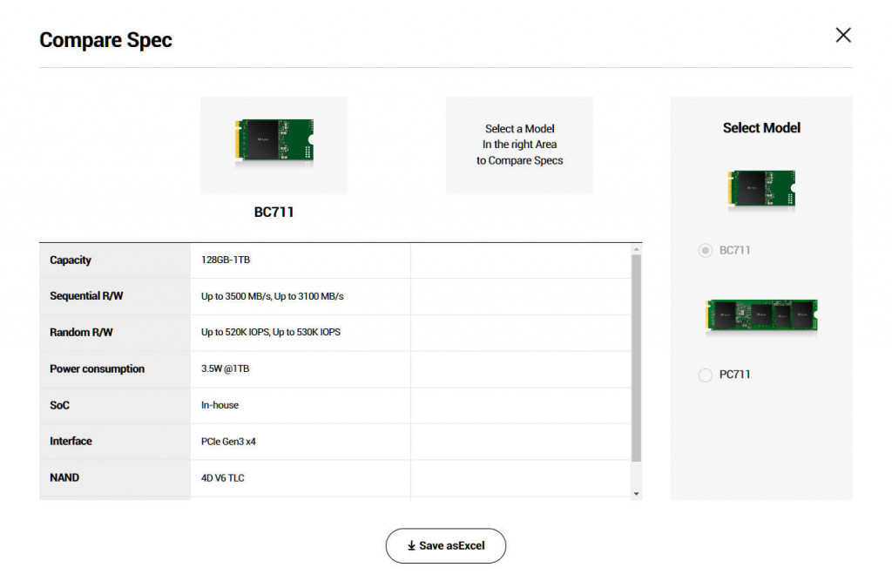
Task: Click the NAND row label
Action: 64,477
